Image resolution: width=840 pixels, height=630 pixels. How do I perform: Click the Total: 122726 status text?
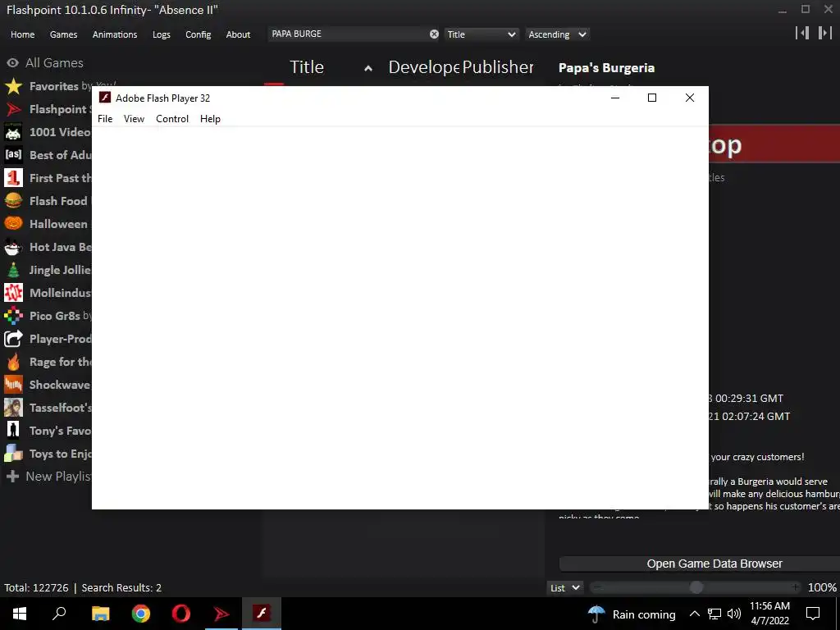(36, 587)
